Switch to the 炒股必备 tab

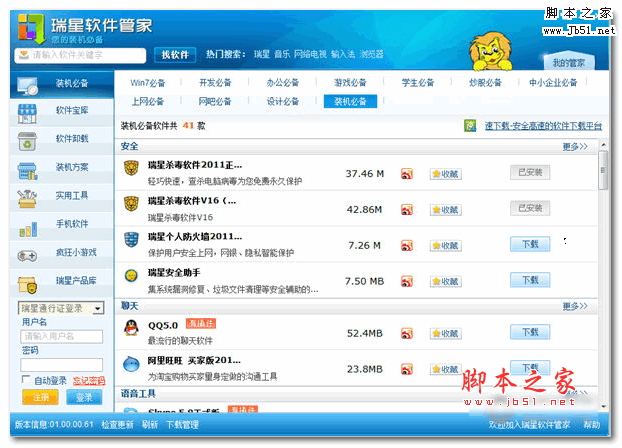(485, 83)
